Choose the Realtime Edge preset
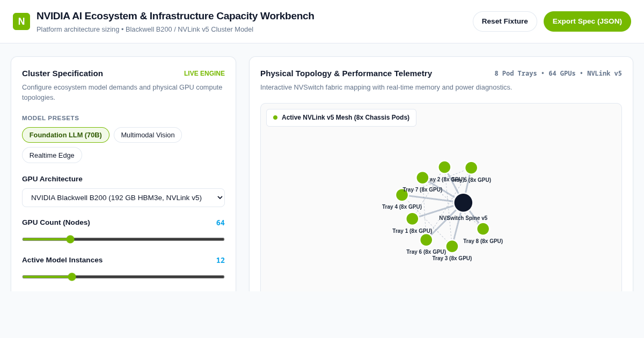The image size is (644, 338). coord(52,155)
